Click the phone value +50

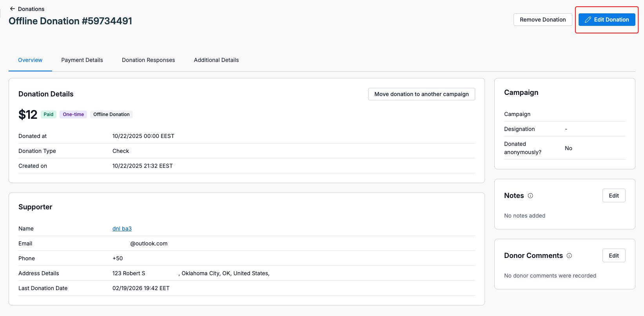click(x=118, y=258)
